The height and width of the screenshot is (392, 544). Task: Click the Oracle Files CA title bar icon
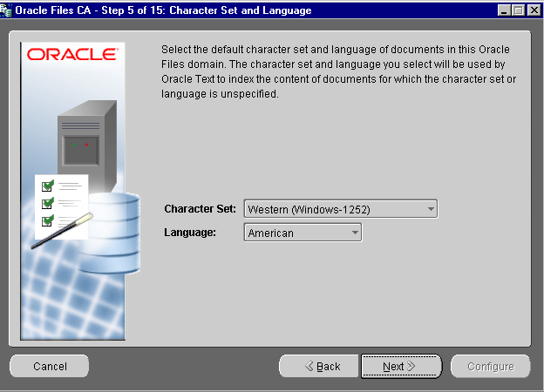pos(6,10)
